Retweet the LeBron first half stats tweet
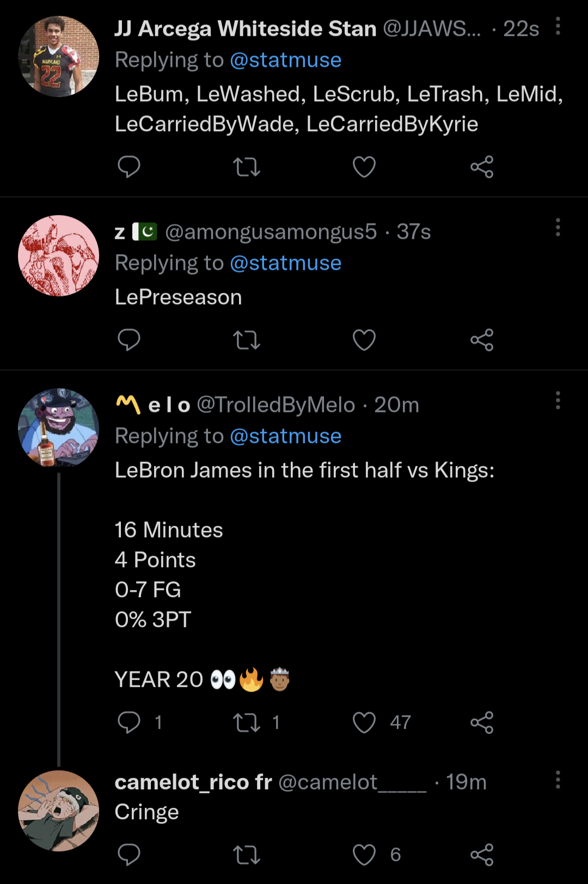 point(247,722)
